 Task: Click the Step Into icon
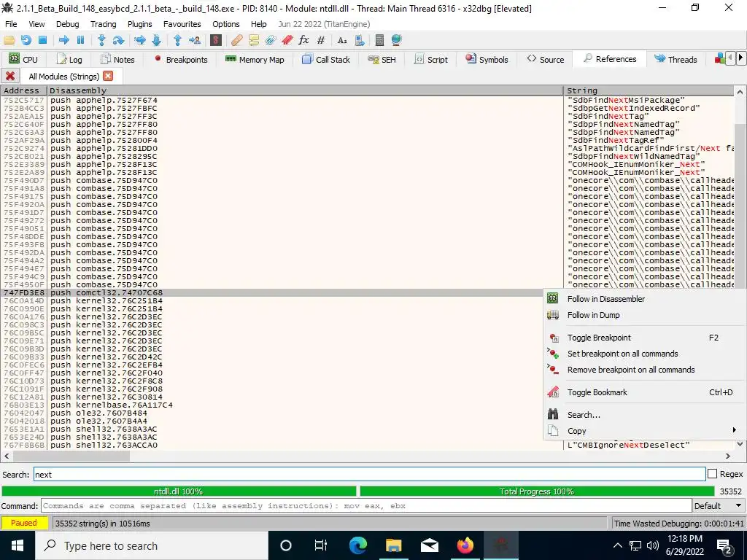[x=101, y=41]
